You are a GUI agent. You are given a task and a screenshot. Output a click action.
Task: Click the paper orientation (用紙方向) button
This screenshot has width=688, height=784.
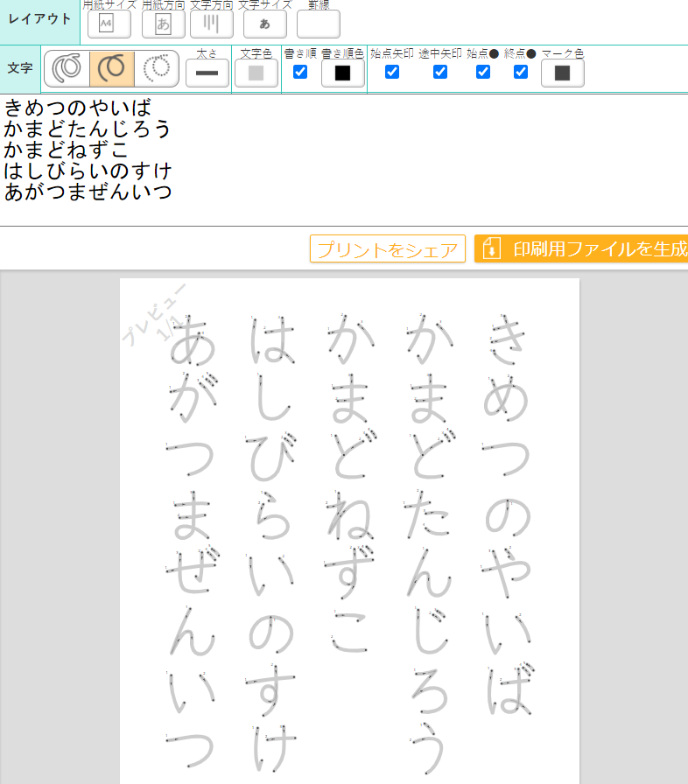click(163, 24)
